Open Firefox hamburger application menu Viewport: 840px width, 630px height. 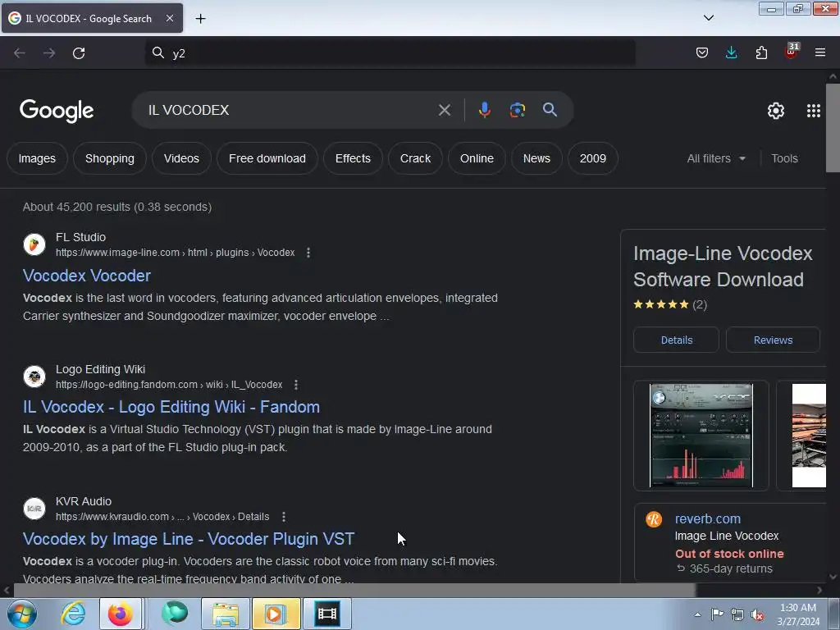pyautogui.click(x=820, y=52)
